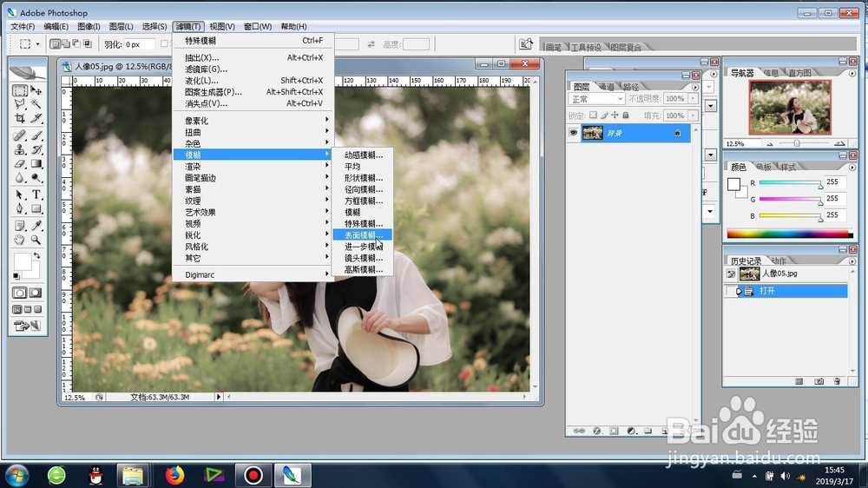Open the 图像(I) menu
This screenshot has height=488, width=868.
pos(89,26)
